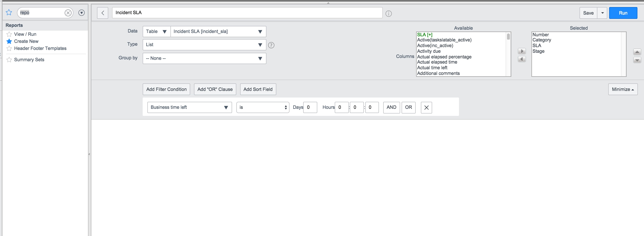Image resolution: width=644 pixels, height=236 pixels.
Task: Move column to Selected with right arrow
Action: 522,51
